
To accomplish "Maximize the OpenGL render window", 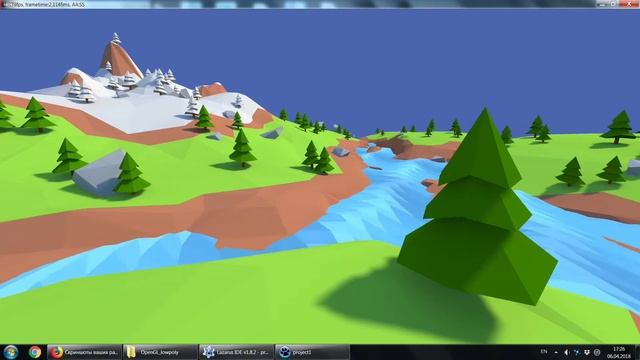I will [613, 4].
